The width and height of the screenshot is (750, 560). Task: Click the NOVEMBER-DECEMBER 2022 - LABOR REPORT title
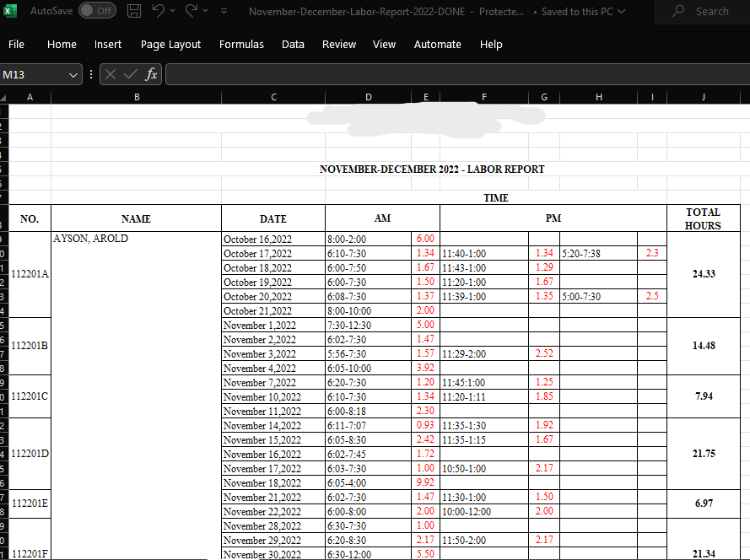click(x=432, y=170)
